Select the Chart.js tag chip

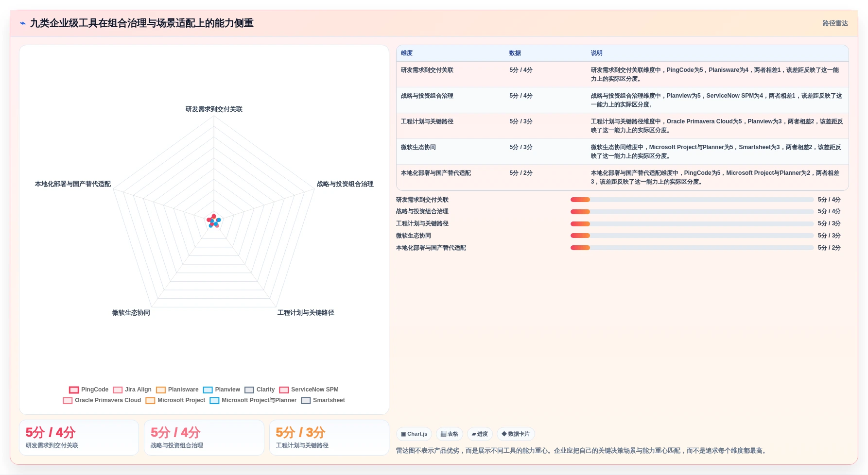coord(414,434)
